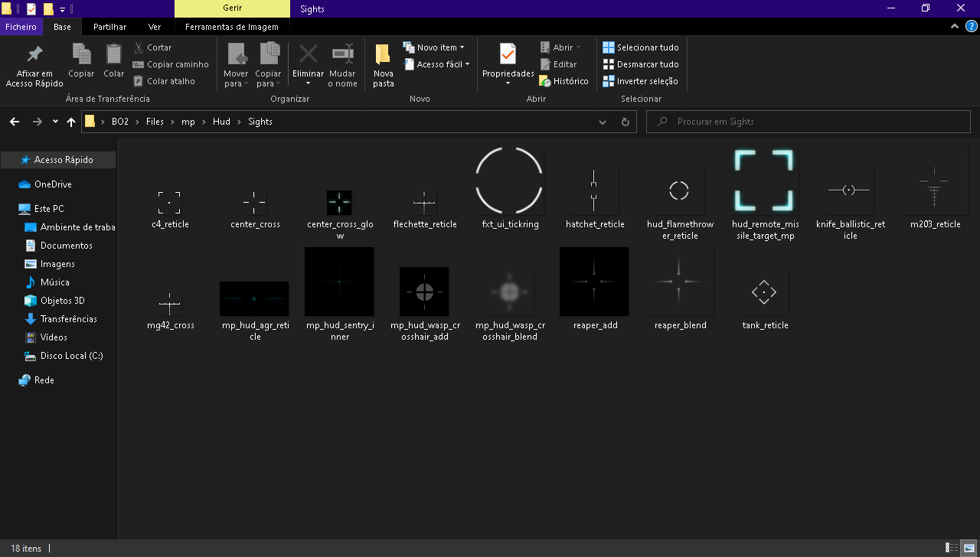Switch to the Partilhar tab
This screenshot has height=557, width=980.
(x=109, y=27)
